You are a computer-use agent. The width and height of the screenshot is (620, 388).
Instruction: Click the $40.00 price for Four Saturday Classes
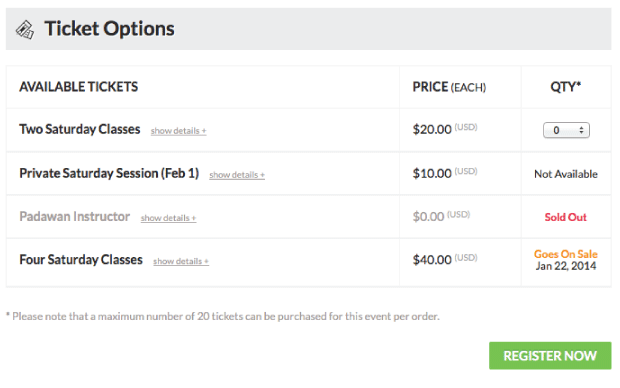(432, 260)
